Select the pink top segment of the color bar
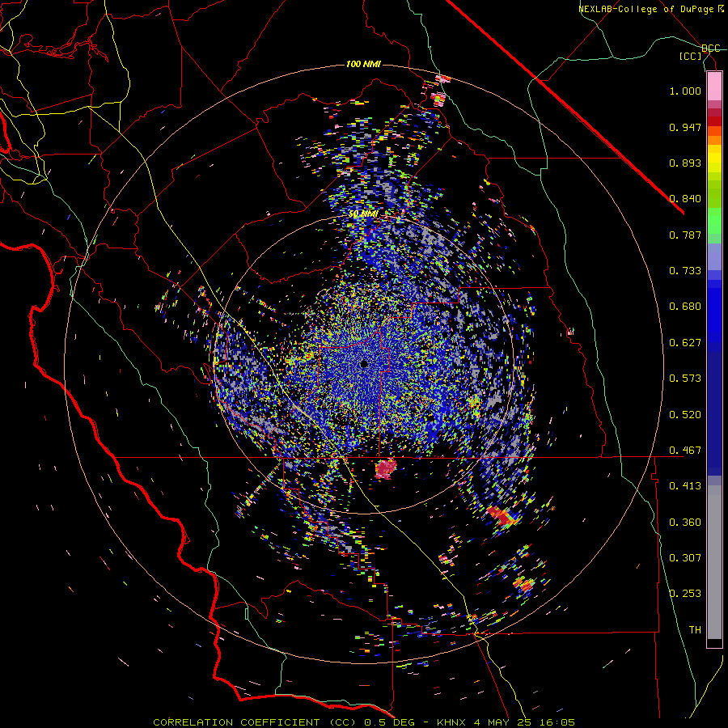 pos(714,87)
